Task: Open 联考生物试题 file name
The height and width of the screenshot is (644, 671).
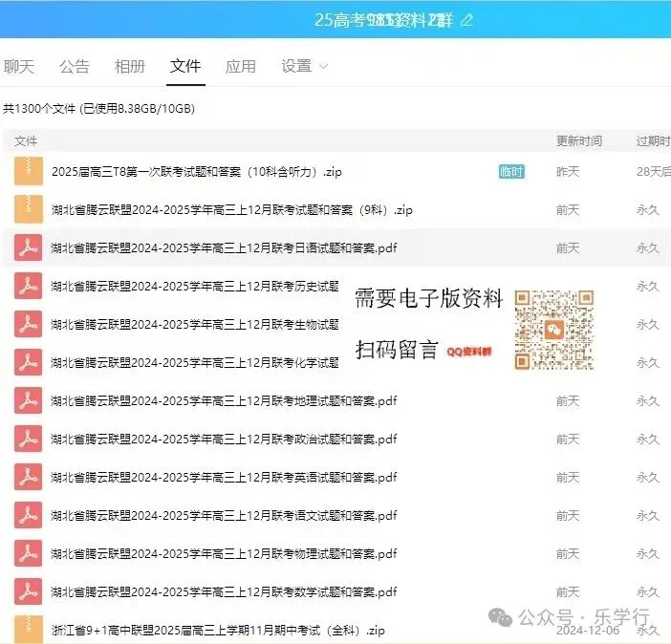Action: [195, 324]
